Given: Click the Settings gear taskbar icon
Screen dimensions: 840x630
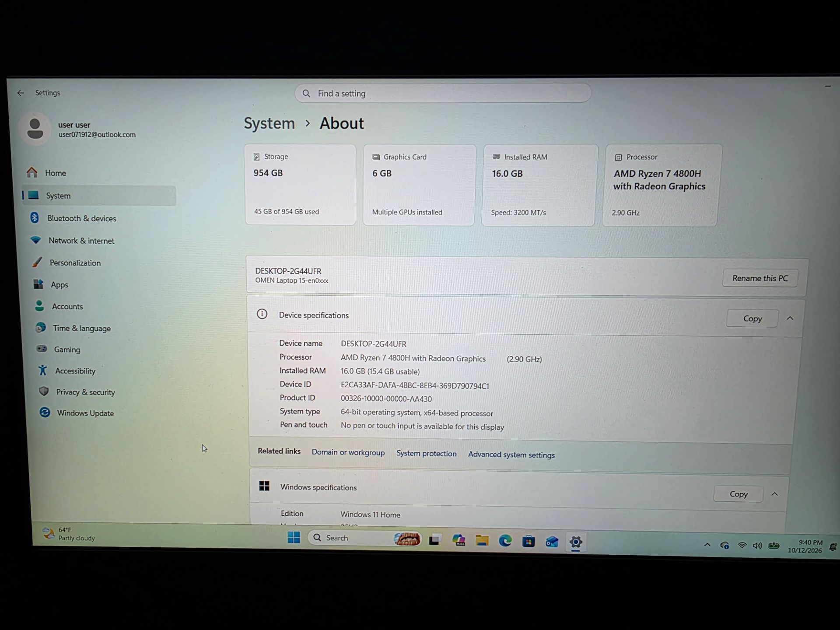Looking at the screenshot, I should pos(576,542).
